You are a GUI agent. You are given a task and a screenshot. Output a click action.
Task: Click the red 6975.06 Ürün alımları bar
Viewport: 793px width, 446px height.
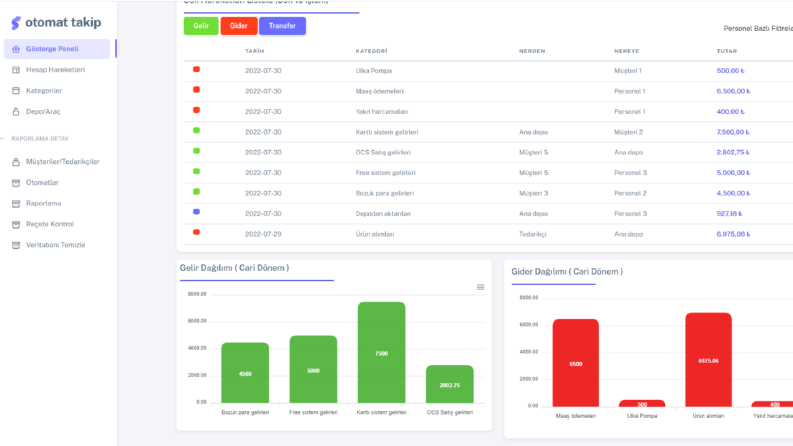pyautogui.click(x=709, y=360)
